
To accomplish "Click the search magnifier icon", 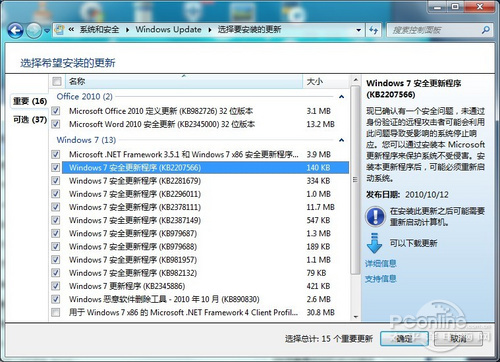I will pyautogui.click(x=485, y=30).
